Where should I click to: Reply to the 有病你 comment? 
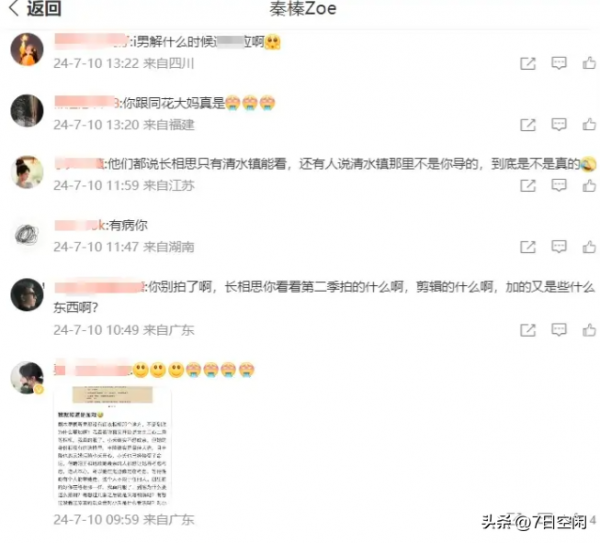pos(559,247)
